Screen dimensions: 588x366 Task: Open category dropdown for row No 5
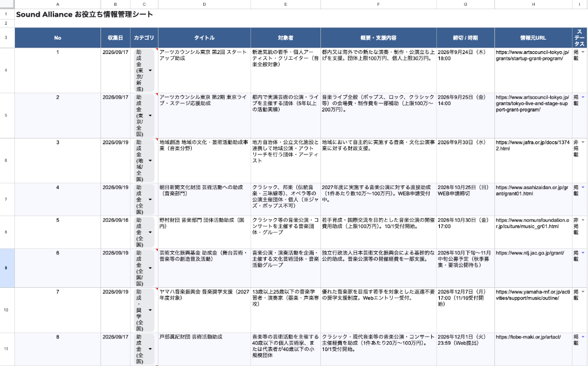click(x=150, y=232)
